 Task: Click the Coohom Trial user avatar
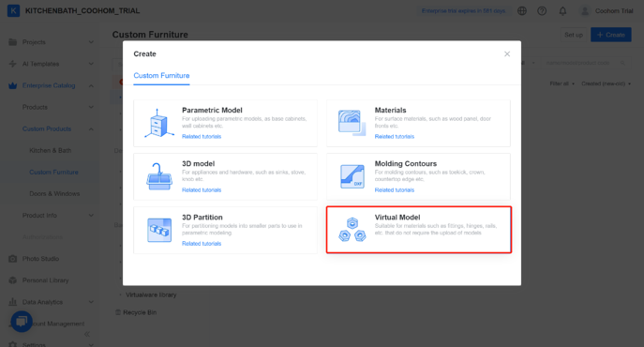tap(584, 11)
